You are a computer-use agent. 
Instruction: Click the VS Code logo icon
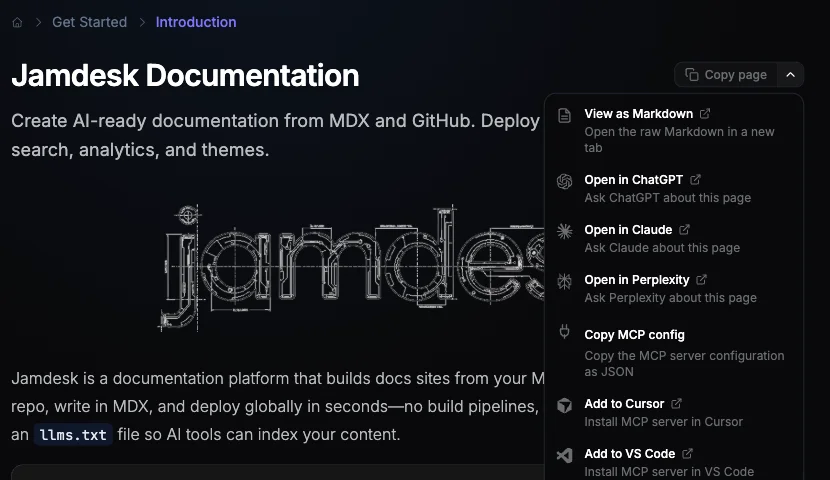[565, 455]
